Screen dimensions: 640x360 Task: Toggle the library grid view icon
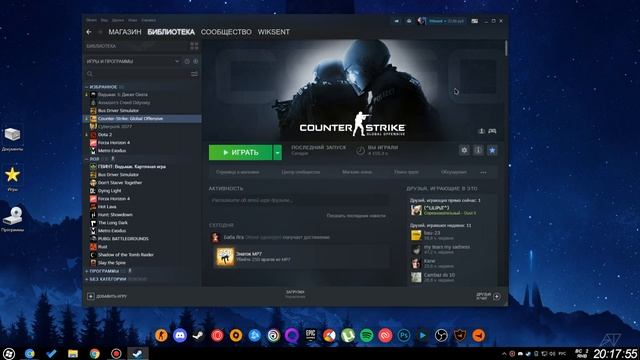coord(194,46)
